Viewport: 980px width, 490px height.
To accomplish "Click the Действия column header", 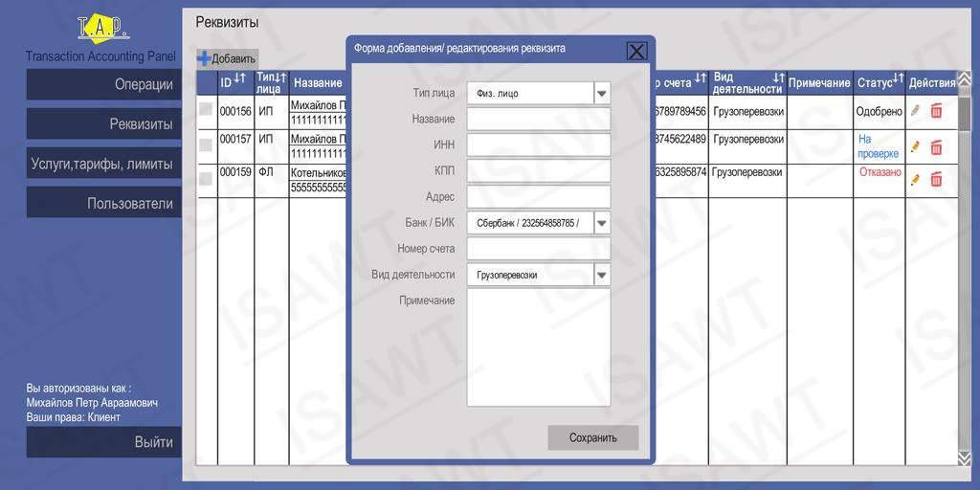I will point(931,83).
